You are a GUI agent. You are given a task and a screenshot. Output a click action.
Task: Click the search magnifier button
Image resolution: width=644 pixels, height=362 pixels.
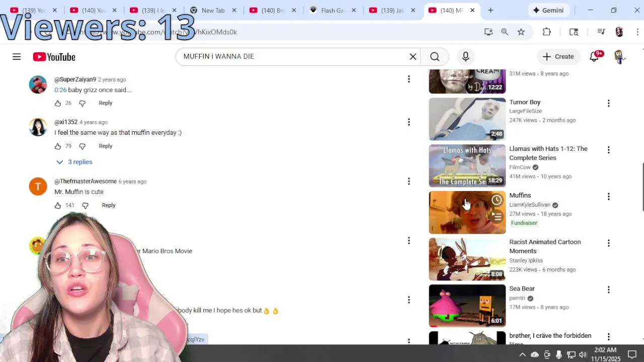point(435,56)
